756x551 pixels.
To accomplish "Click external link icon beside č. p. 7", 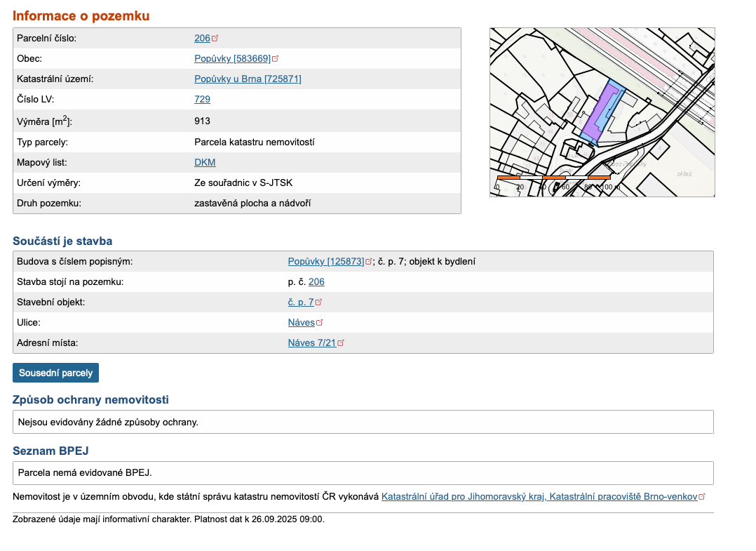I will [x=318, y=303].
